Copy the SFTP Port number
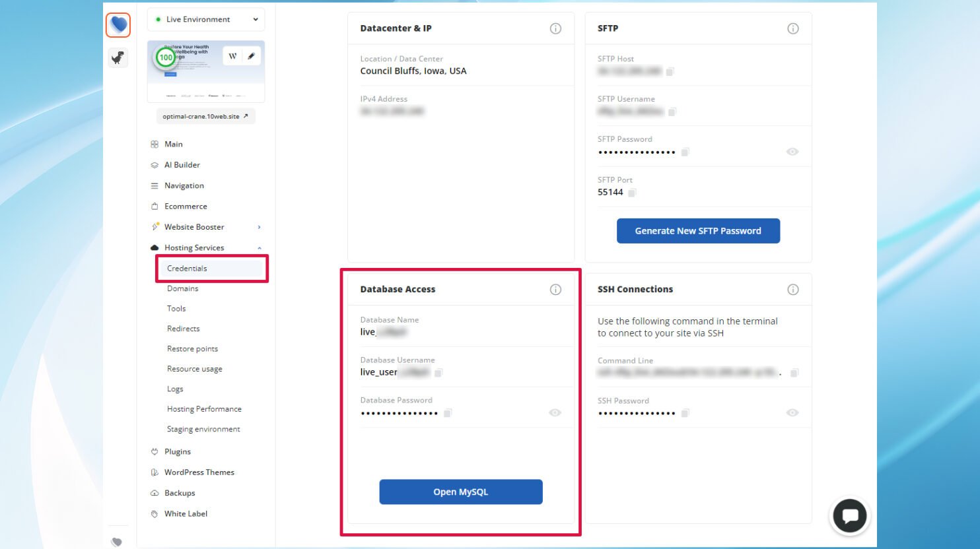The height and width of the screenshot is (549, 980). pos(632,193)
